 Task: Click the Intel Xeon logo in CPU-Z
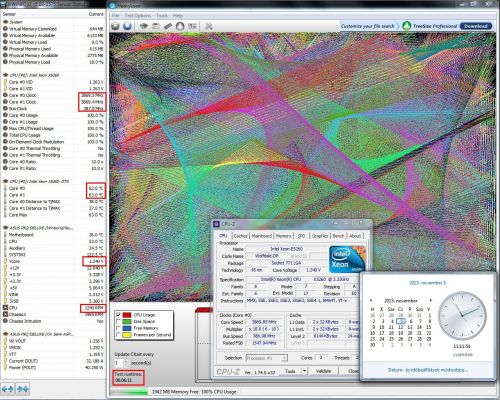pyautogui.click(x=347, y=259)
